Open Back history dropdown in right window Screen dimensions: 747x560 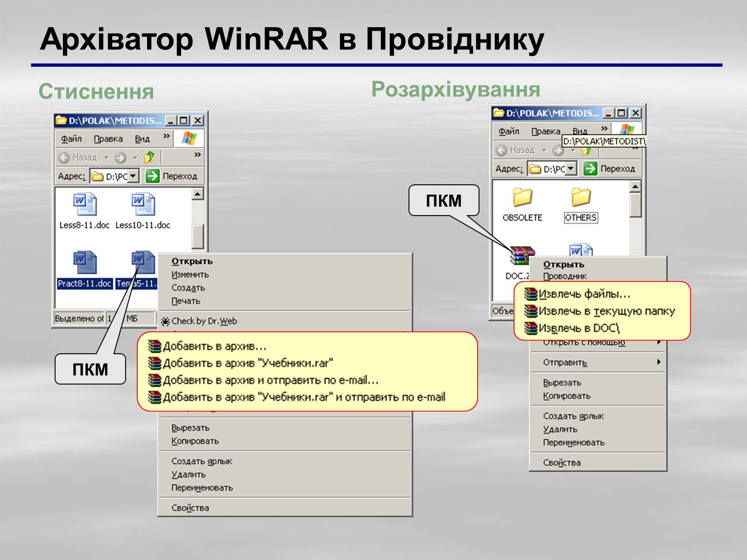click(x=544, y=150)
